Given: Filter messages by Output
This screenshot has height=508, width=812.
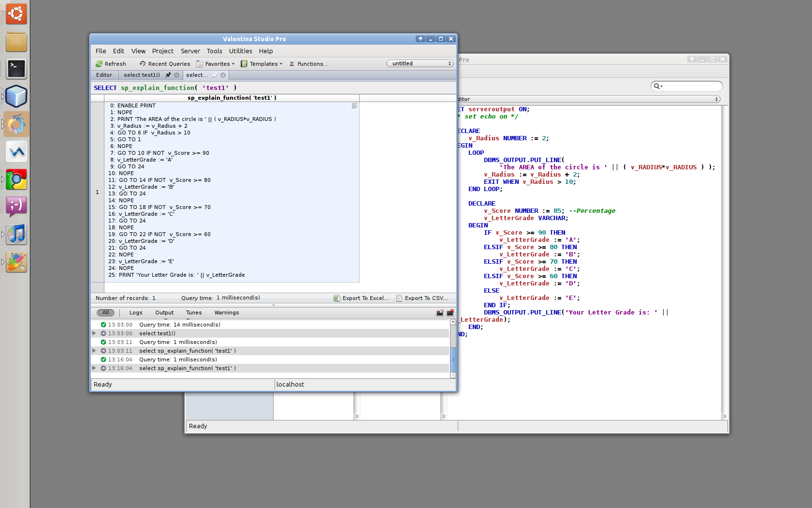Looking at the screenshot, I should [164, 313].
